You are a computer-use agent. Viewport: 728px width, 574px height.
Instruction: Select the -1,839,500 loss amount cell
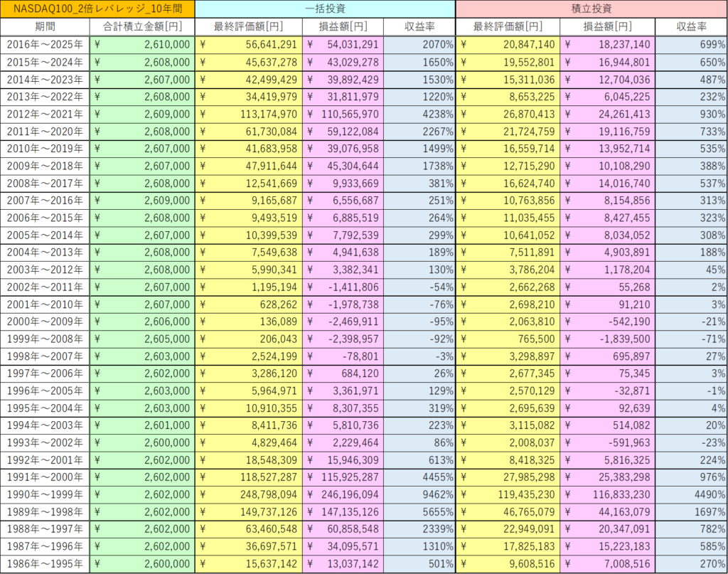607,339
